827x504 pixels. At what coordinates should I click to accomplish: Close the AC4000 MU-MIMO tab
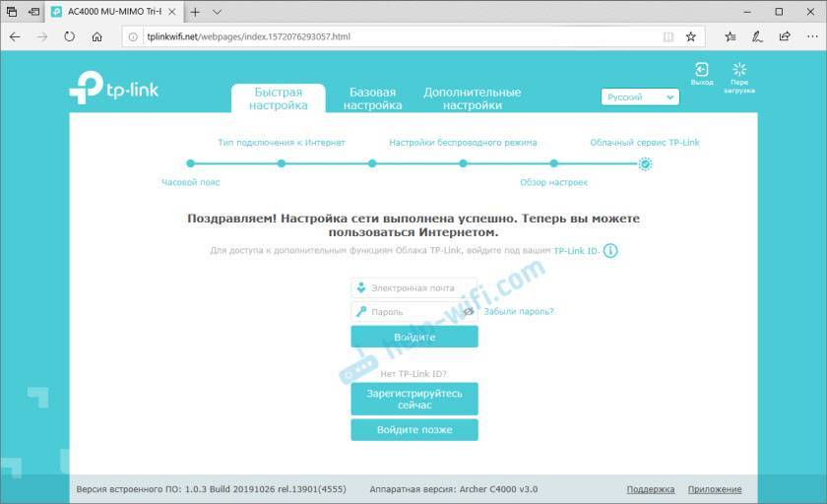point(172,12)
